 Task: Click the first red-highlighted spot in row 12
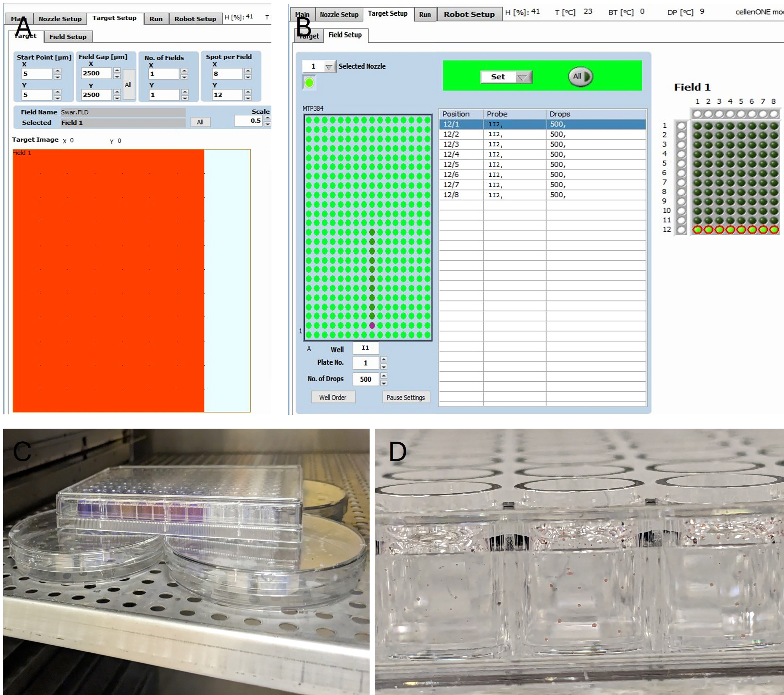tap(697, 229)
